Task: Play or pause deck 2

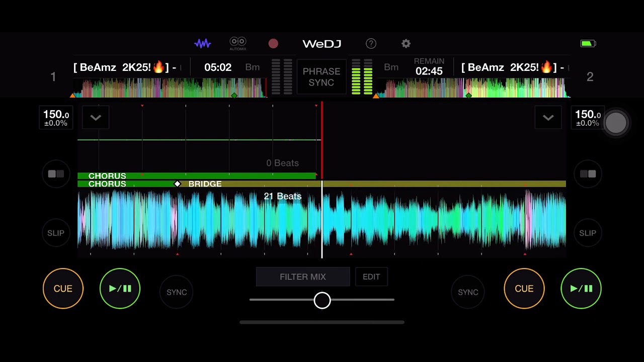Action: click(x=581, y=289)
